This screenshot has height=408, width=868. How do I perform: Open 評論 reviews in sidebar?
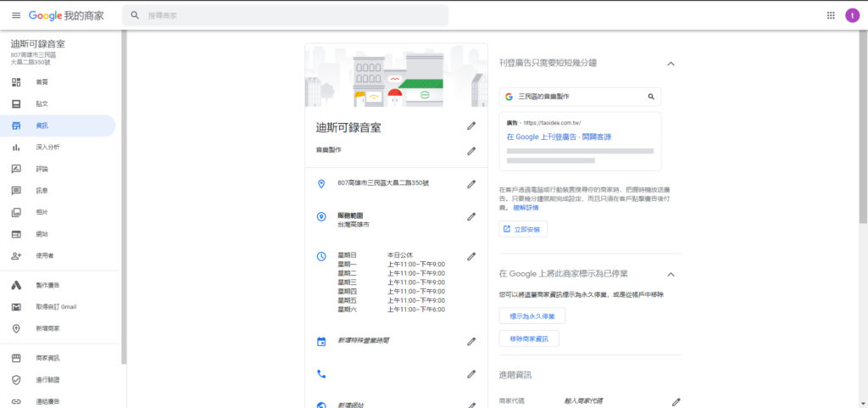(x=42, y=169)
